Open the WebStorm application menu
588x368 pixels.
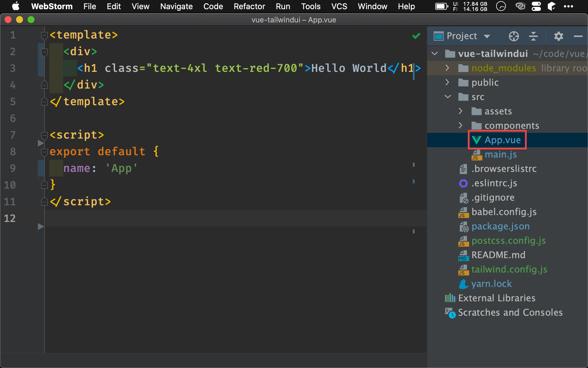point(52,6)
